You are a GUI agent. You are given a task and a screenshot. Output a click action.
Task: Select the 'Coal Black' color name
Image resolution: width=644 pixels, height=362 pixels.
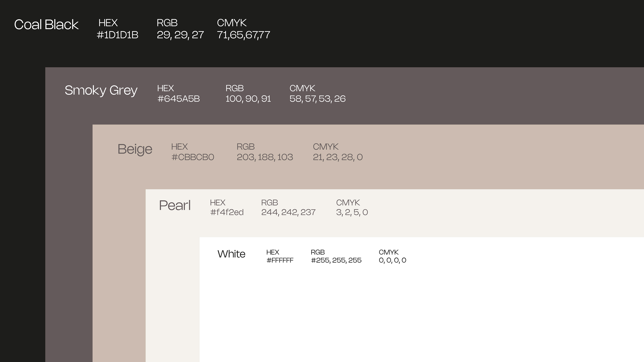click(x=46, y=24)
